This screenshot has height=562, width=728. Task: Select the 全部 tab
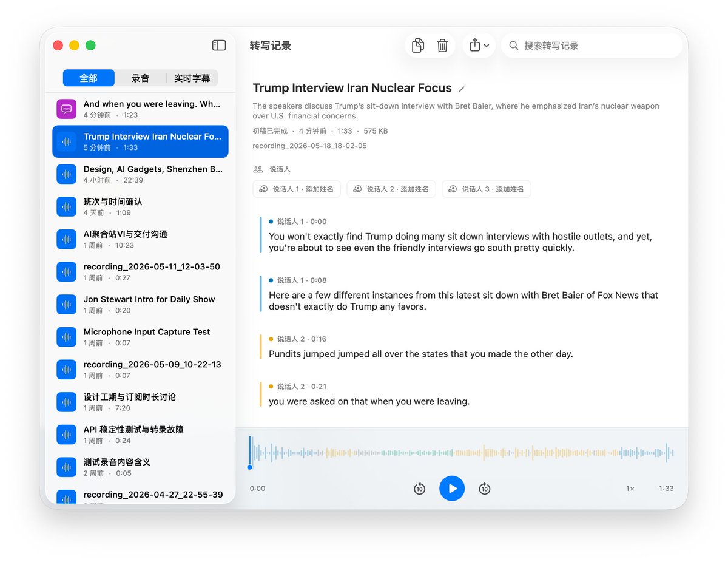click(89, 78)
